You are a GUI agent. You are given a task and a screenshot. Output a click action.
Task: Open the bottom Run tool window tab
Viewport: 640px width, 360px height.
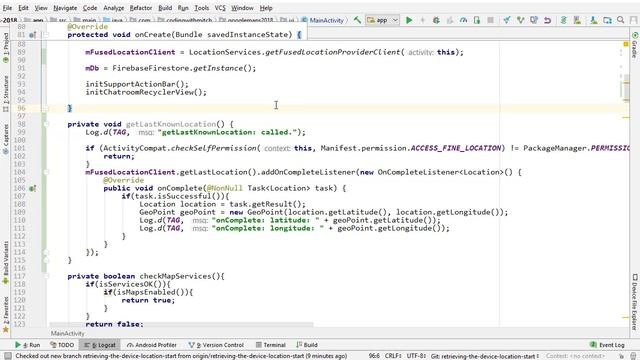pos(28,345)
